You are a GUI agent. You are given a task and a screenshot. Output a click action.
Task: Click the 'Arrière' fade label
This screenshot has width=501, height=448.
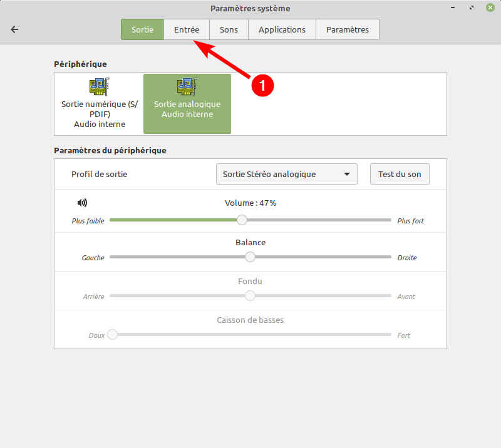click(93, 297)
